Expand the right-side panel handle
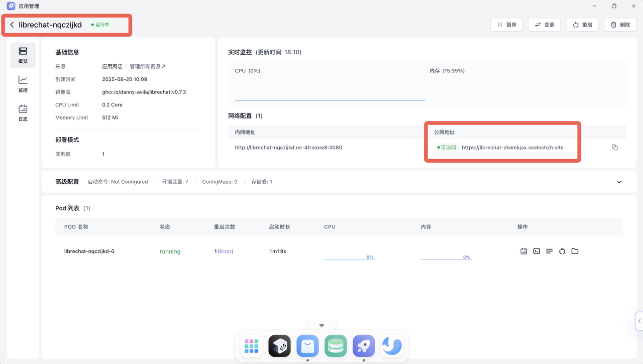This screenshot has height=364, width=643. 639,321
